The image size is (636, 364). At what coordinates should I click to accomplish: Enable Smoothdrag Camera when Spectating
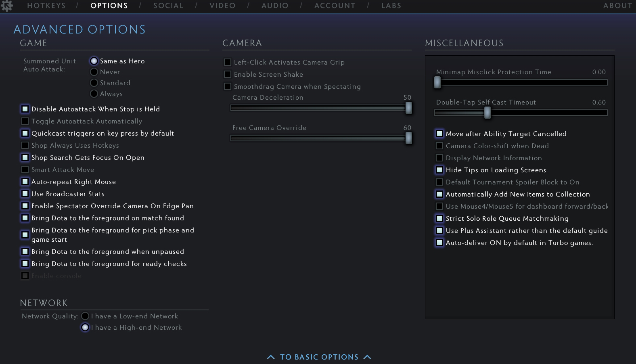228,86
